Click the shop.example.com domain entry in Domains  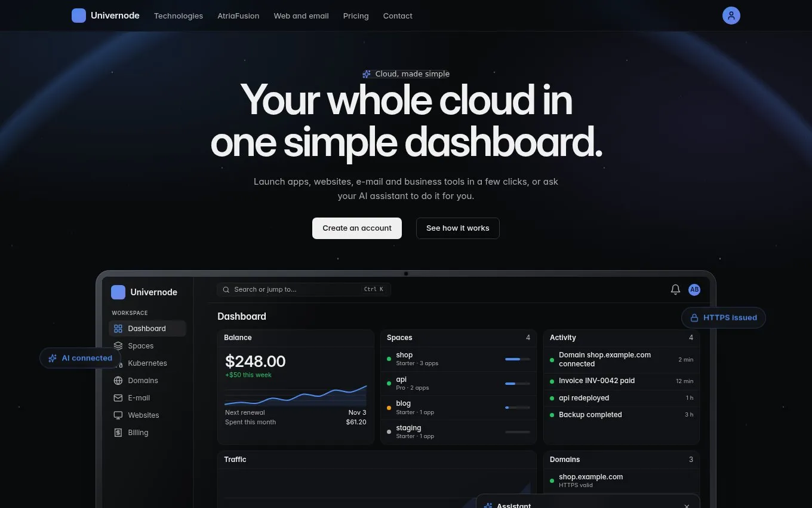622,481
